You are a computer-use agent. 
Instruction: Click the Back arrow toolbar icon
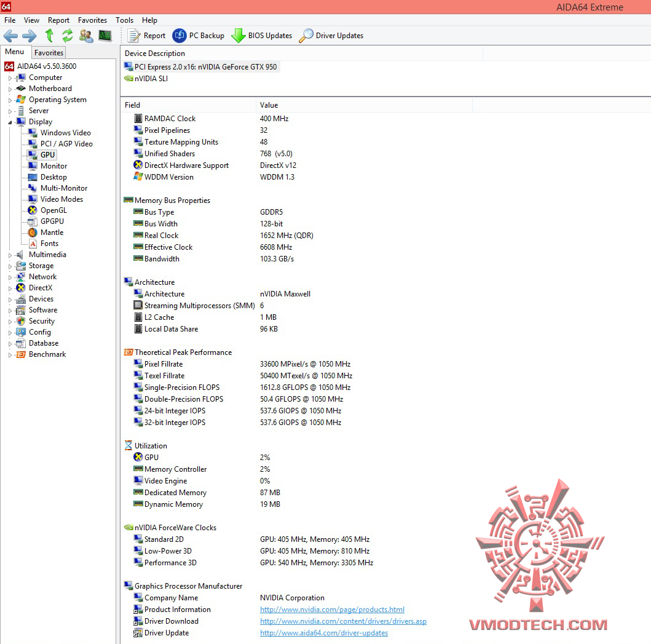(x=11, y=36)
